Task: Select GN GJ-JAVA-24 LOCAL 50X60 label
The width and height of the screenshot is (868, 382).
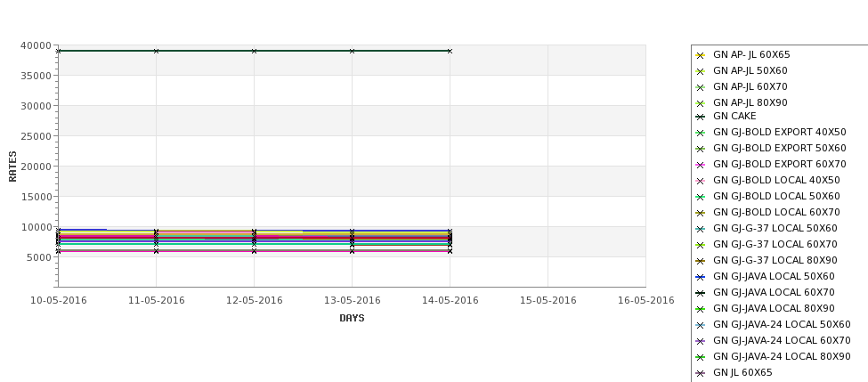Action: [782, 325]
